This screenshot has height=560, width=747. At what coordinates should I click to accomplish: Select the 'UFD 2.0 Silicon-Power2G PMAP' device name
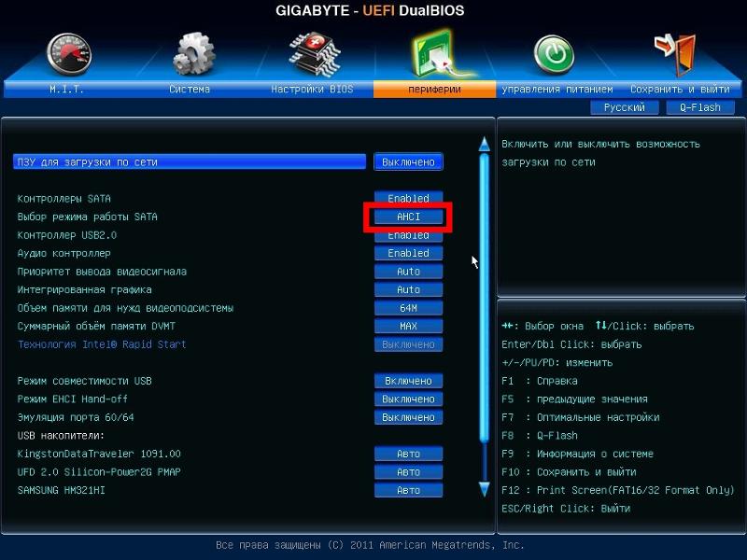pyautogui.click(x=99, y=472)
